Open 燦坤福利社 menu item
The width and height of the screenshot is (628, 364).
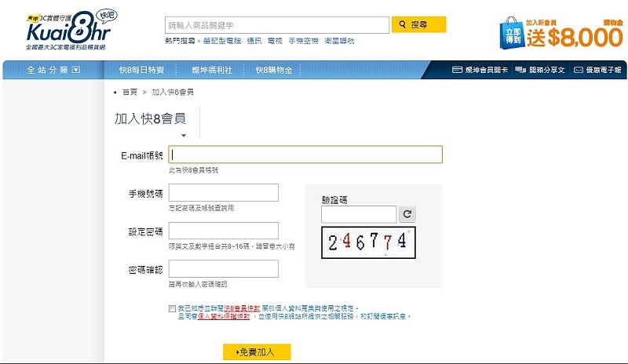pos(212,70)
